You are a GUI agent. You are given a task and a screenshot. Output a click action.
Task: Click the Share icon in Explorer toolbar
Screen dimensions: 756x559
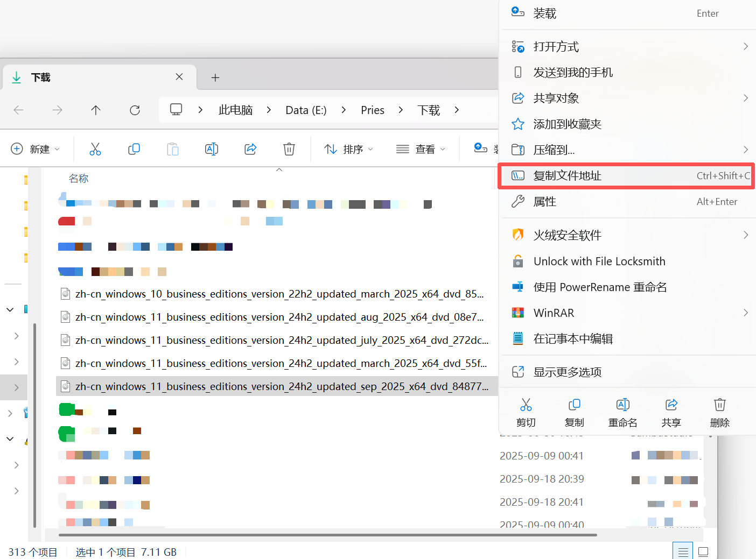250,149
